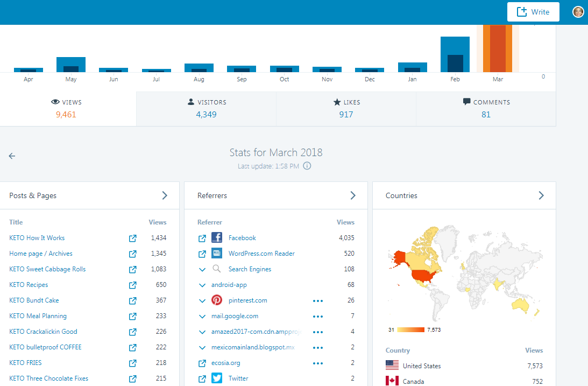Open the user profile avatar

click(578, 12)
